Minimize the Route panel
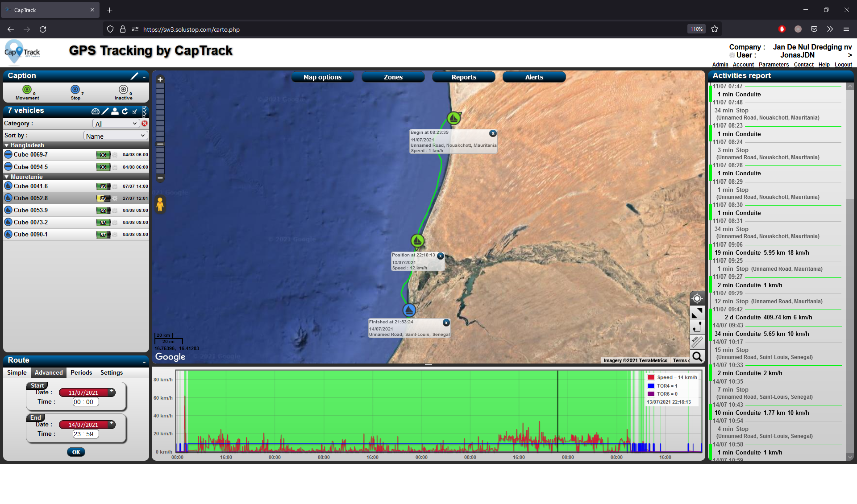 point(144,361)
